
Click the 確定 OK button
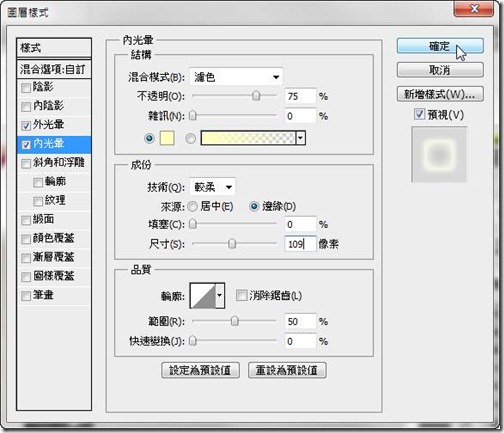[440, 46]
